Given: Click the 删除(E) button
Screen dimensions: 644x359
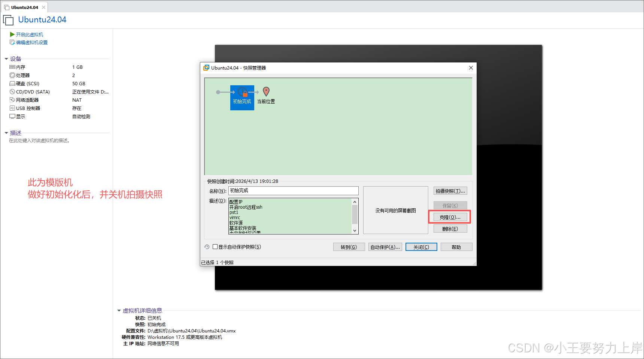Looking at the screenshot, I should click(x=450, y=229).
